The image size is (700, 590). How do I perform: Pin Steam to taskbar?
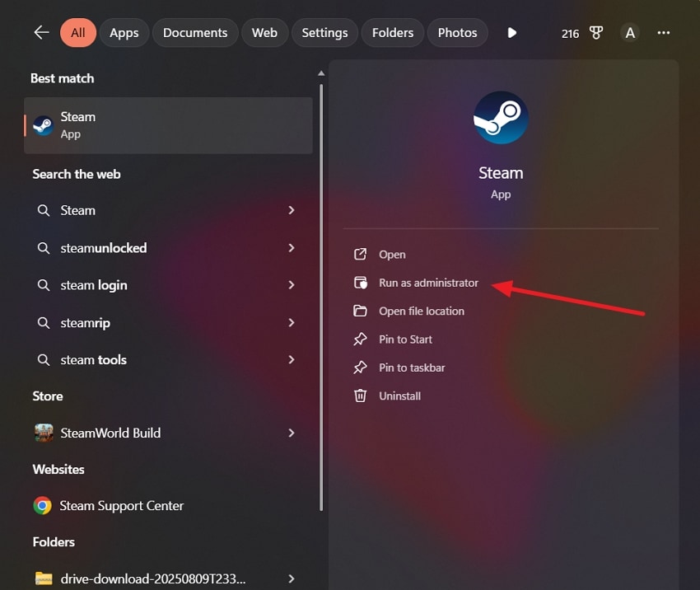click(409, 368)
